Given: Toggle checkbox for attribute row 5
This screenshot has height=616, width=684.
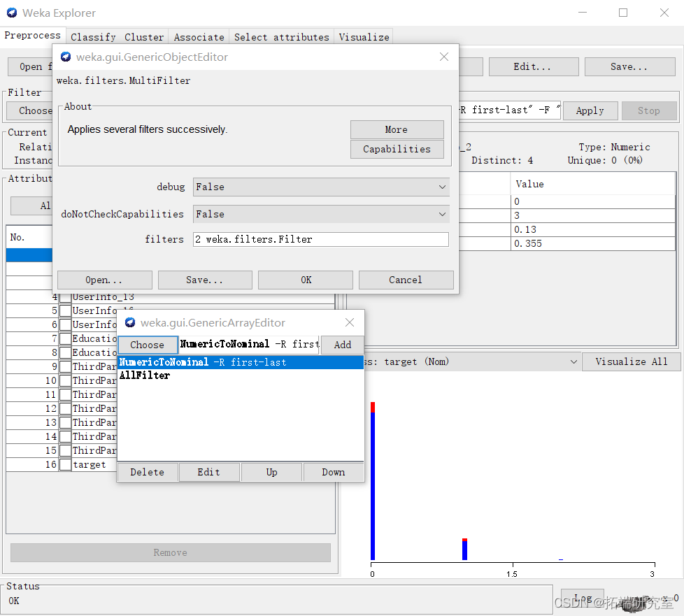Looking at the screenshot, I should click(x=65, y=311).
